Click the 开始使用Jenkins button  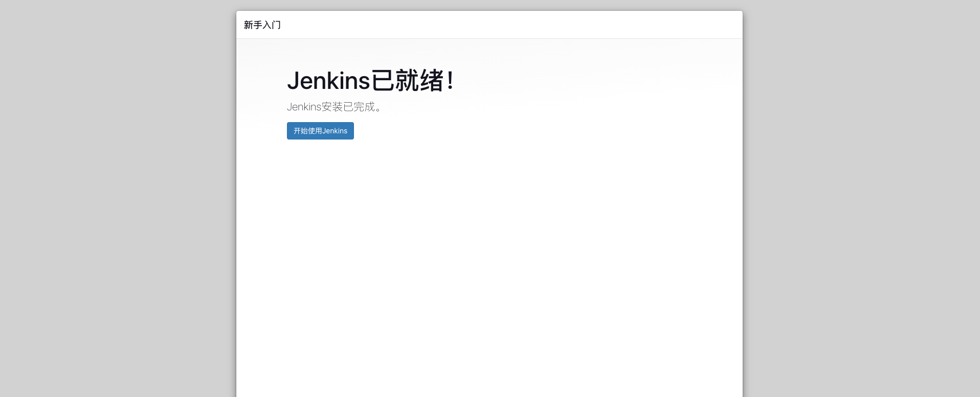click(x=320, y=131)
